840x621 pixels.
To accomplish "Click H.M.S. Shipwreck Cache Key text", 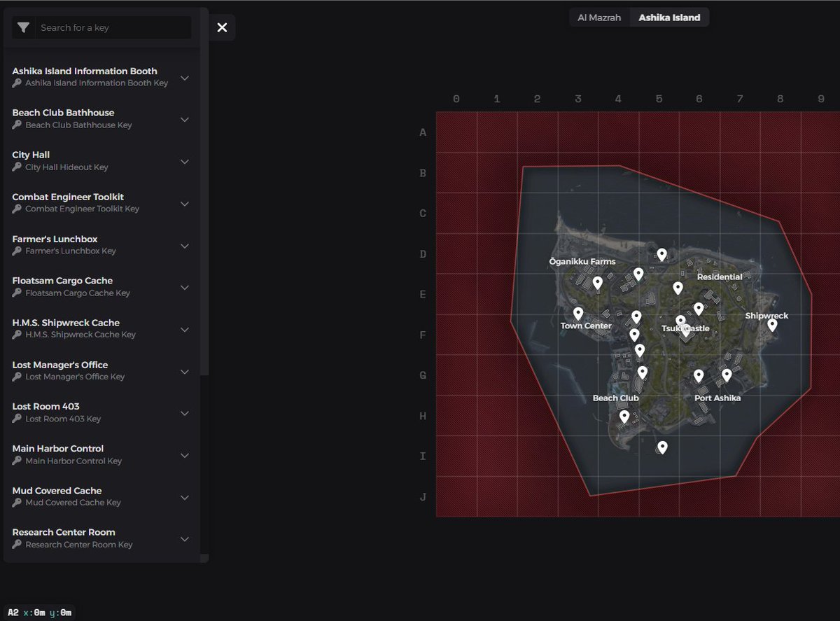I will tap(80, 335).
